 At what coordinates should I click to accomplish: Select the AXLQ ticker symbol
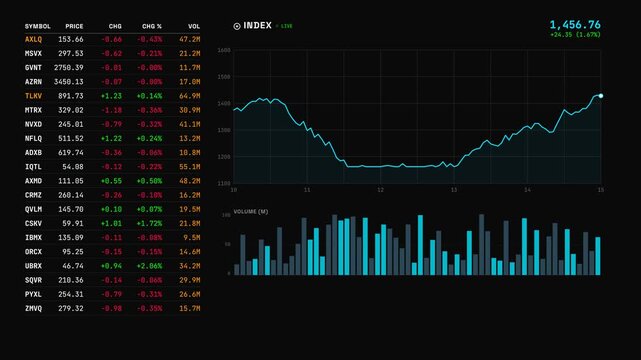click(x=33, y=39)
